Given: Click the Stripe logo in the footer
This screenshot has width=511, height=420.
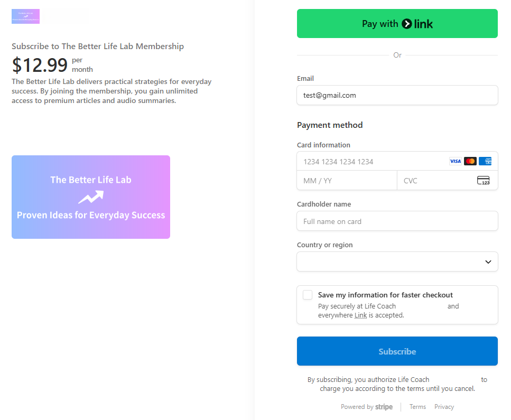Looking at the screenshot, I should click(384, 407).
